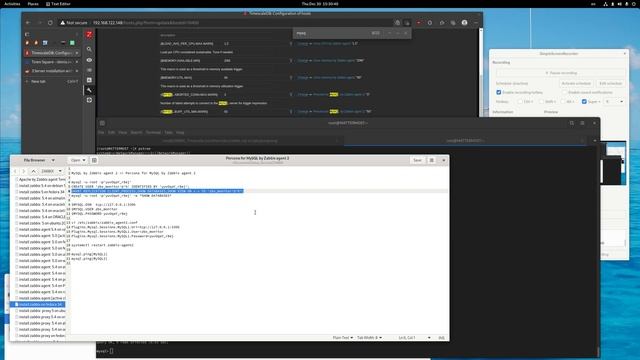Click the clock in the top bar
Image resolution: width=640 pixels, height=360 pixels.
pos(320,4)
